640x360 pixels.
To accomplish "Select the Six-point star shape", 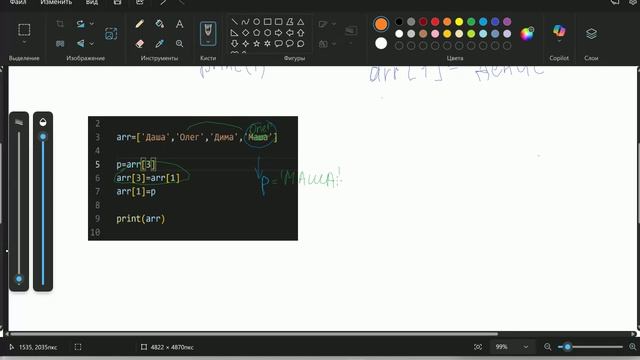I will pos(267,43).
